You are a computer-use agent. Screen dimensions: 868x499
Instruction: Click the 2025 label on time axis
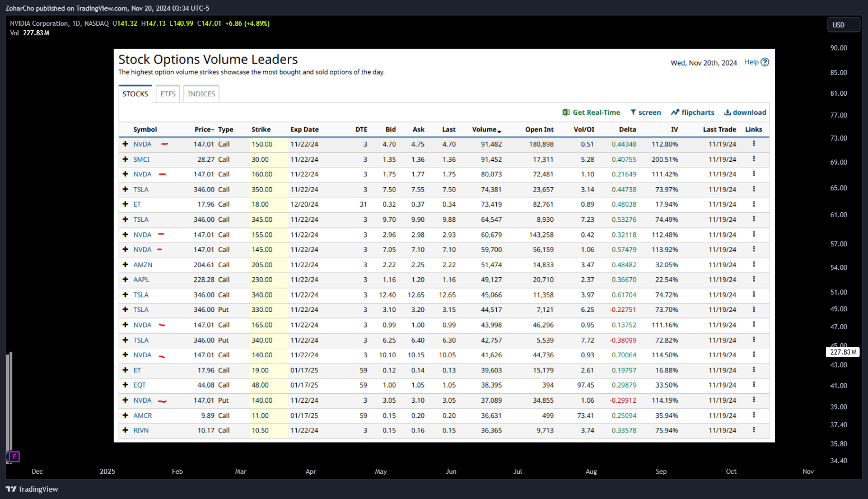coord(108,472)
